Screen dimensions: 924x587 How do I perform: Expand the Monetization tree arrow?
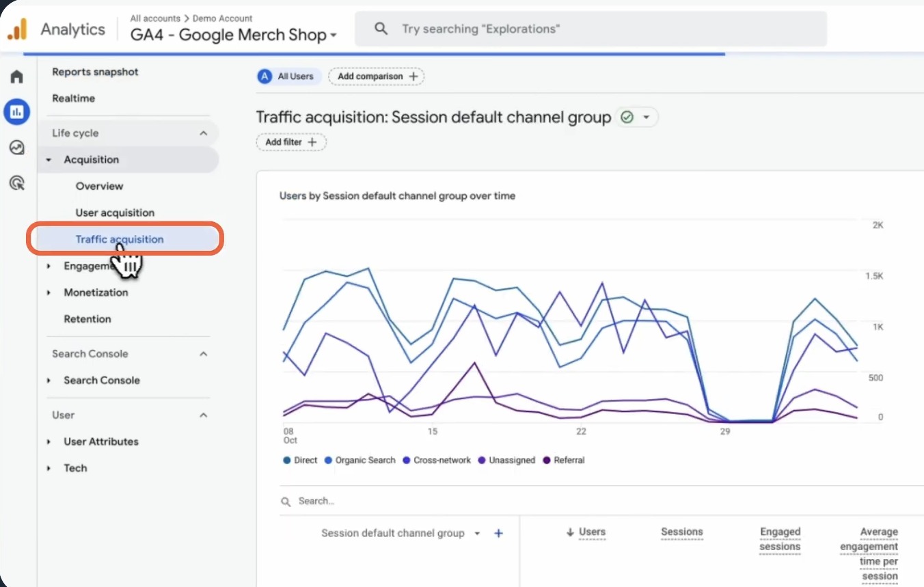pos(49,292)
